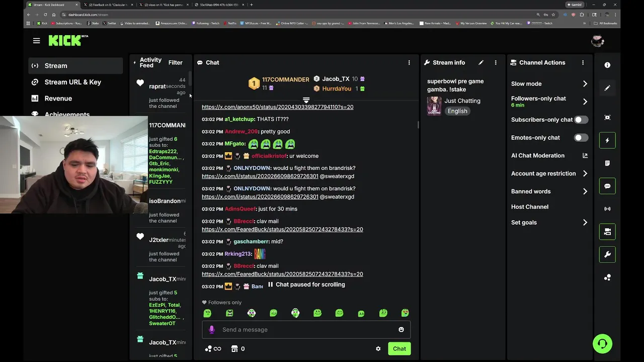Click the three-dots cluster icon in right sidebar
This screenshot has height=362, width=644.
607,278
